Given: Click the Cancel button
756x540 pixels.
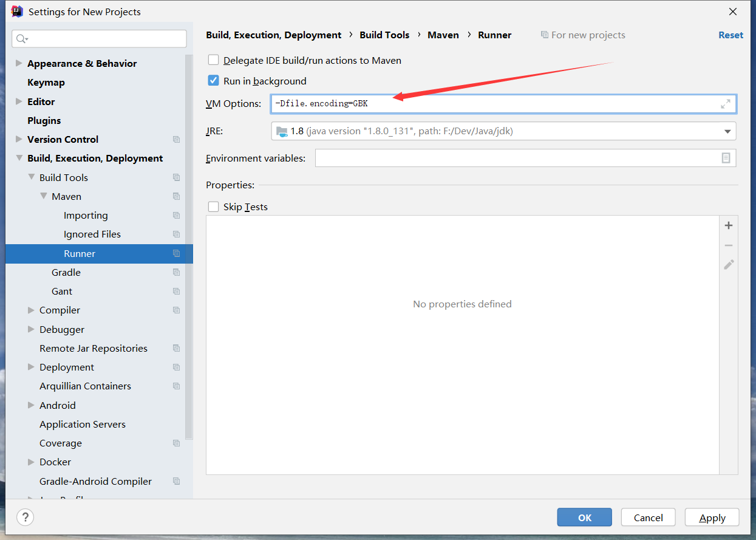Looking at the screenshot, I should coord(648,518).
